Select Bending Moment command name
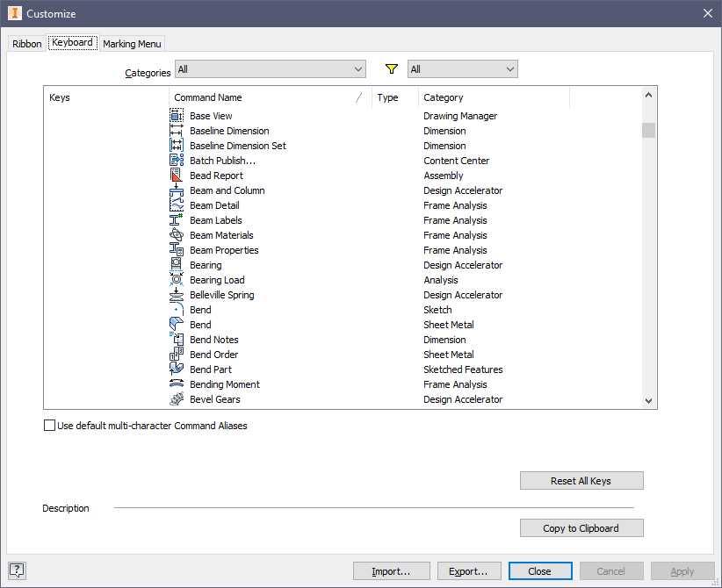Viewport: 722px width, 588px height. click(225, 384)
